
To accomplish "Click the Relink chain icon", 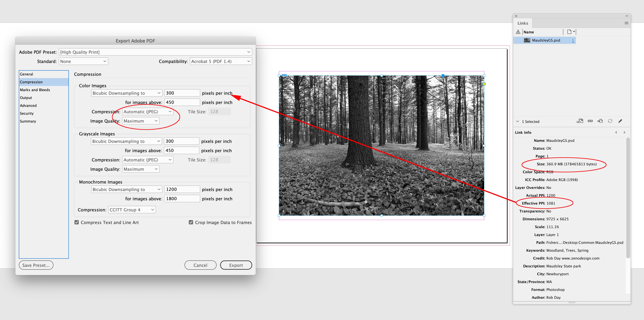I will pos(590,121).
